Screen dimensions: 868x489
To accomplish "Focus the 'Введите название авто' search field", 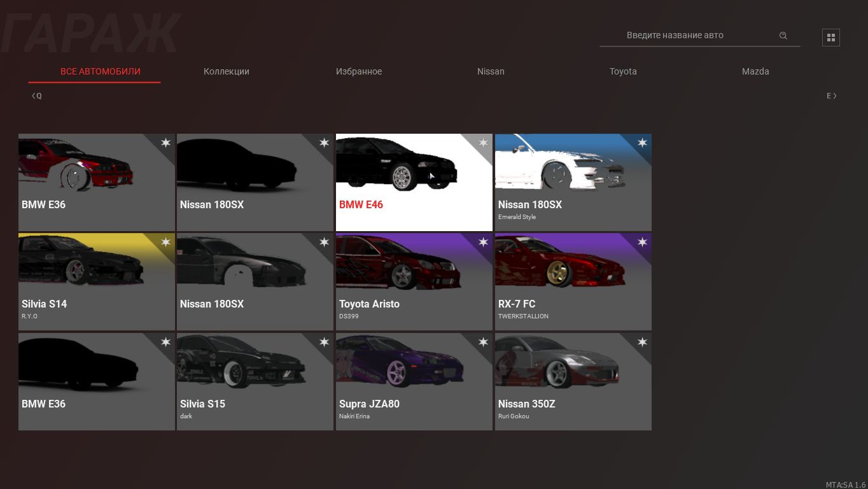I will point(700,36).
